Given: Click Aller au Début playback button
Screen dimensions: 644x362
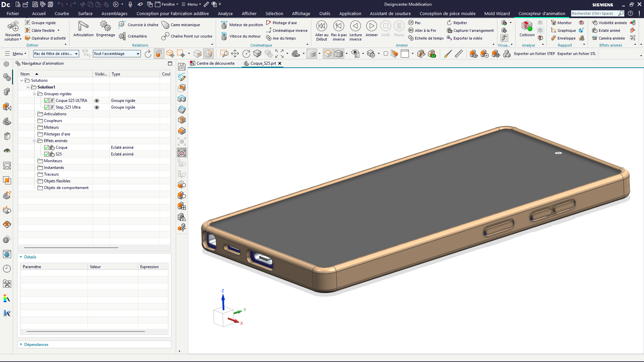Looking at the screenshot, I should click(x=322, y=31).
